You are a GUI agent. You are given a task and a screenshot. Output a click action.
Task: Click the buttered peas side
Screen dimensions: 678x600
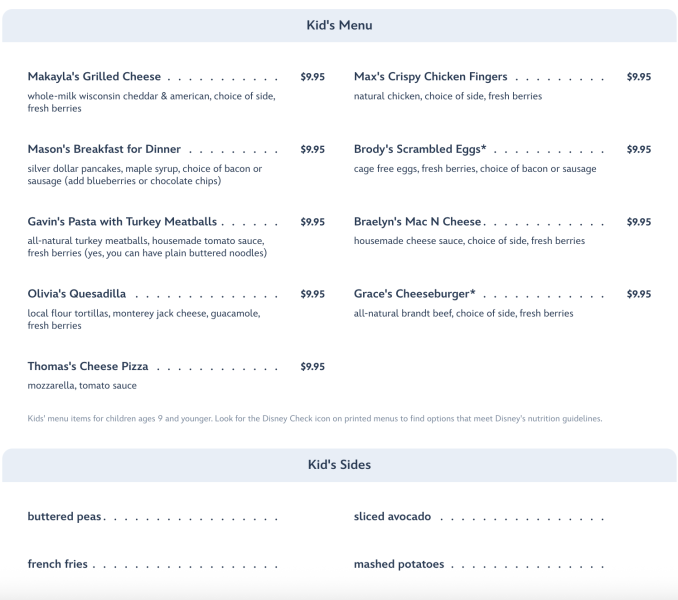click(64, 517)
